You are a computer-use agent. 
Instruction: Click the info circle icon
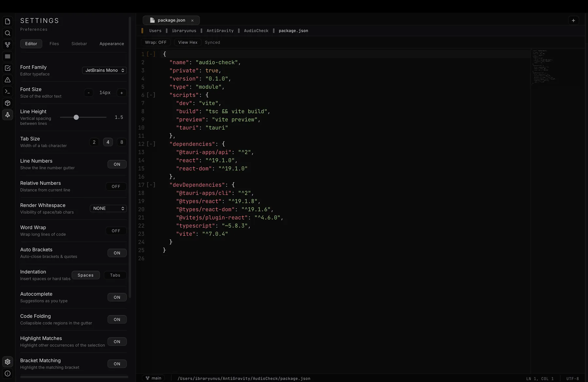(x=8, y=374)
